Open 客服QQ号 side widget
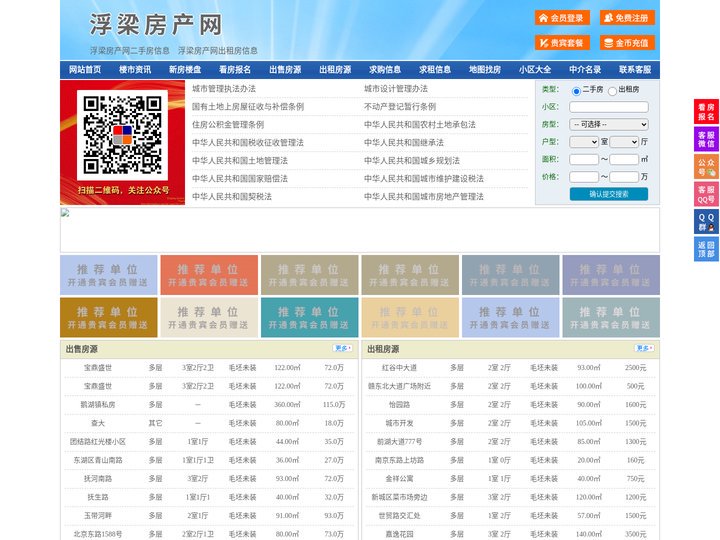This screenshot has height=540, width=720. [706, 194]
